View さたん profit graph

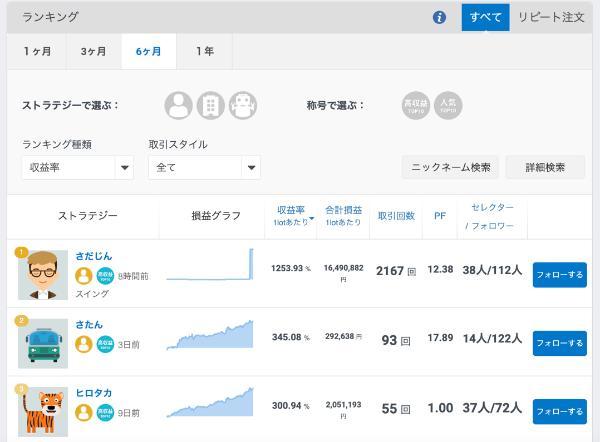point(210,334)
